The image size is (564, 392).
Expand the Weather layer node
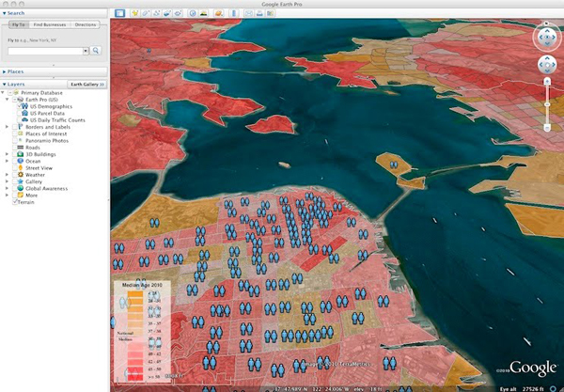[7, 175]
